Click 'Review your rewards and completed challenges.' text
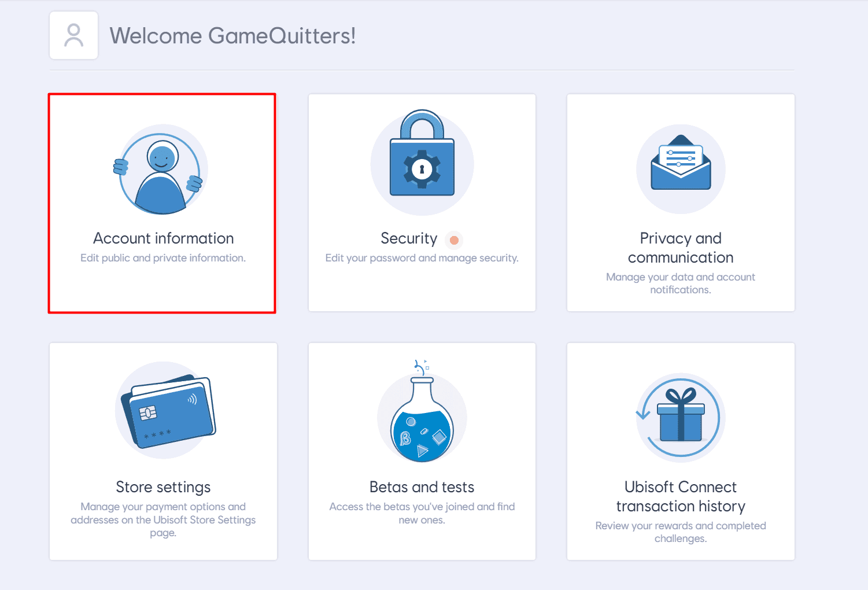Viewport: 868px width, 590px height. tap(681, 532)
